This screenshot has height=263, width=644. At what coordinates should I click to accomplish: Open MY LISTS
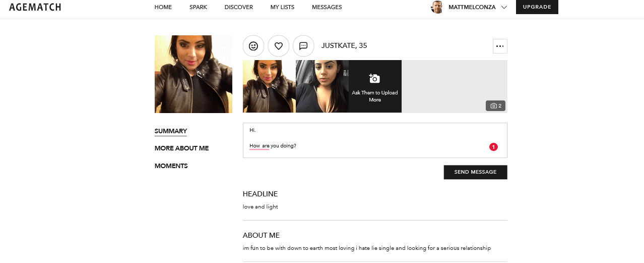pos(282,7)
